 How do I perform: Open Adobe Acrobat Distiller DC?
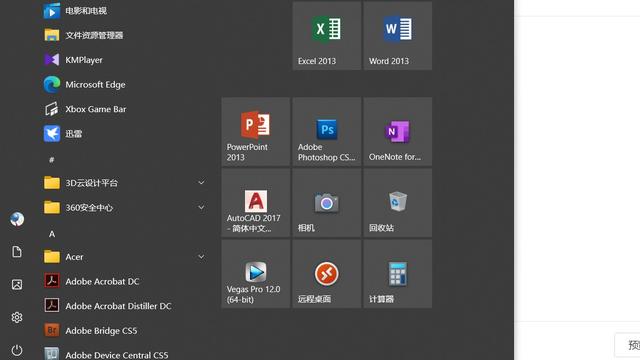point(124,306)
